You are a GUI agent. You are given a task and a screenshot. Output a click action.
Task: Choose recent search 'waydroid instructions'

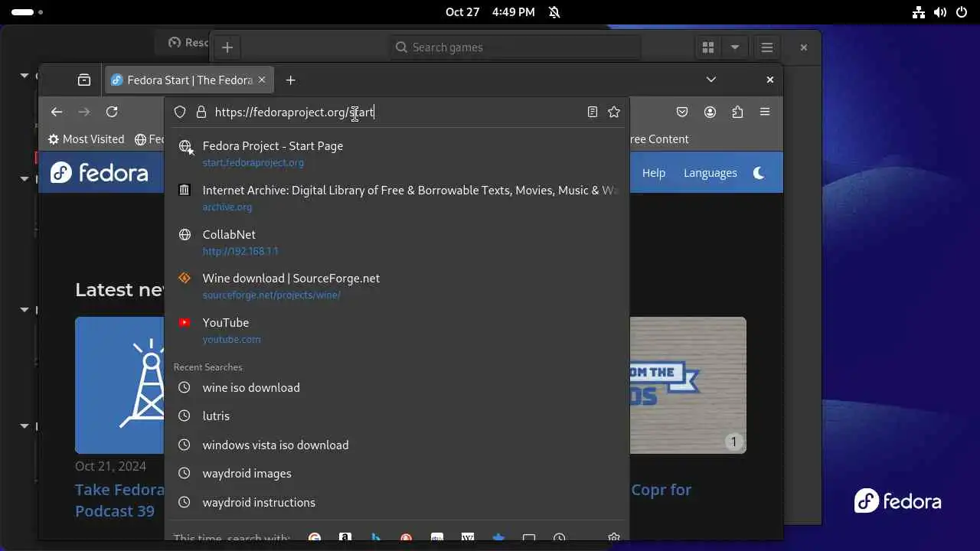pyautogui.click(x=397, y=502)
